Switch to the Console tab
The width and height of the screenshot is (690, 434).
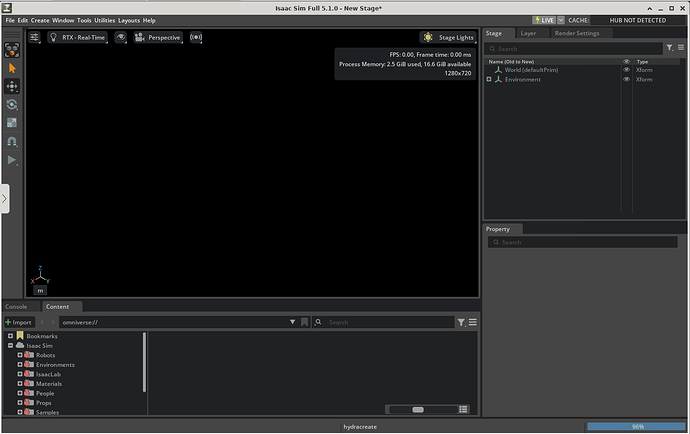click(16, 307)
